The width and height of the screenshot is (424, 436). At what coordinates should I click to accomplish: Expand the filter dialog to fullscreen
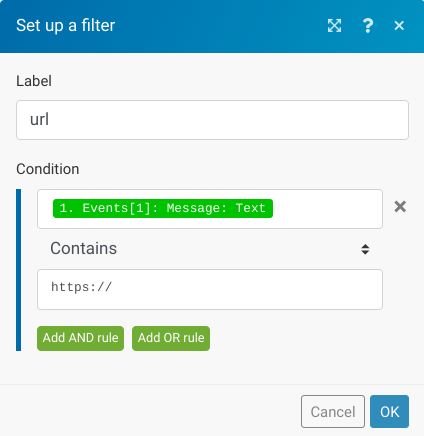334,26
